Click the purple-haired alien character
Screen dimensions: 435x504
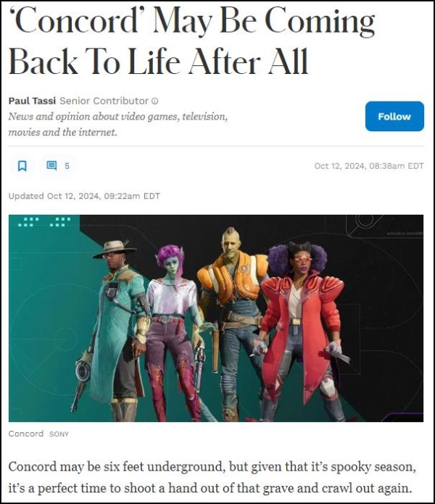coord(176,333)
